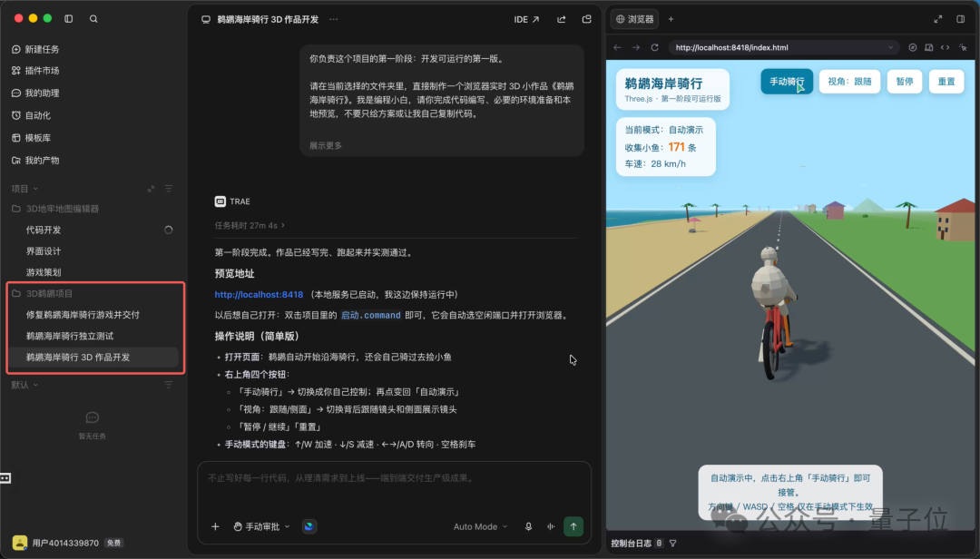Image resolution: width=980 pixels, height=559 pixels.
Task: Click the 启动.command file link
Action: coord(370,315)
